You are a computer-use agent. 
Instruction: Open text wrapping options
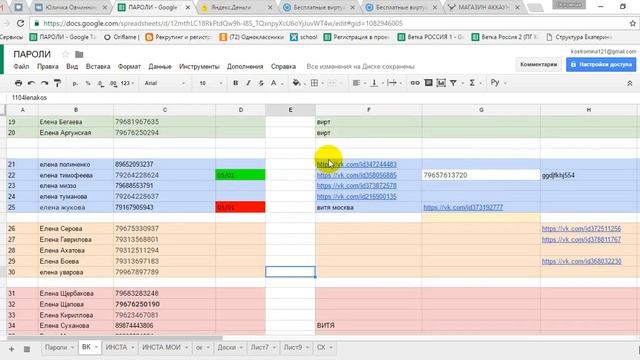(x=392, y=83)
